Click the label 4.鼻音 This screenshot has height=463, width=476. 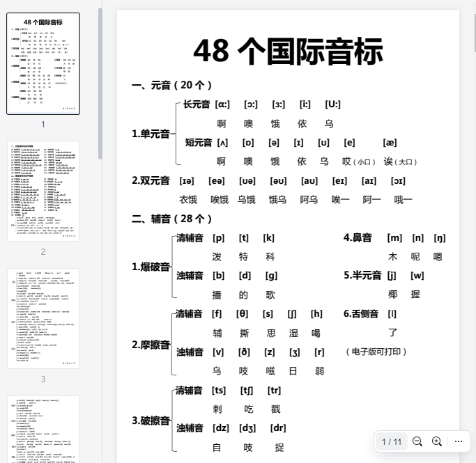[x=358, y=237]
